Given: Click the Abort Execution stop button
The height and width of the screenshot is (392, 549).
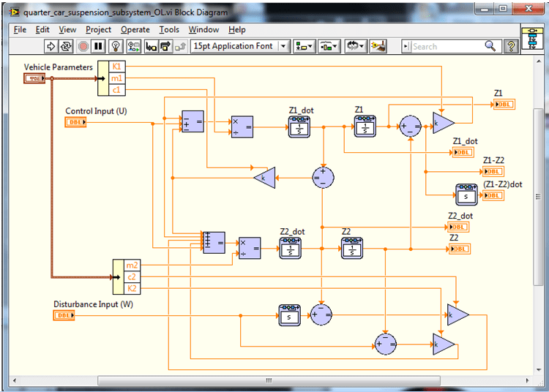Looking at the screenshot, I should pyautogui.click(x=83, y=46).
